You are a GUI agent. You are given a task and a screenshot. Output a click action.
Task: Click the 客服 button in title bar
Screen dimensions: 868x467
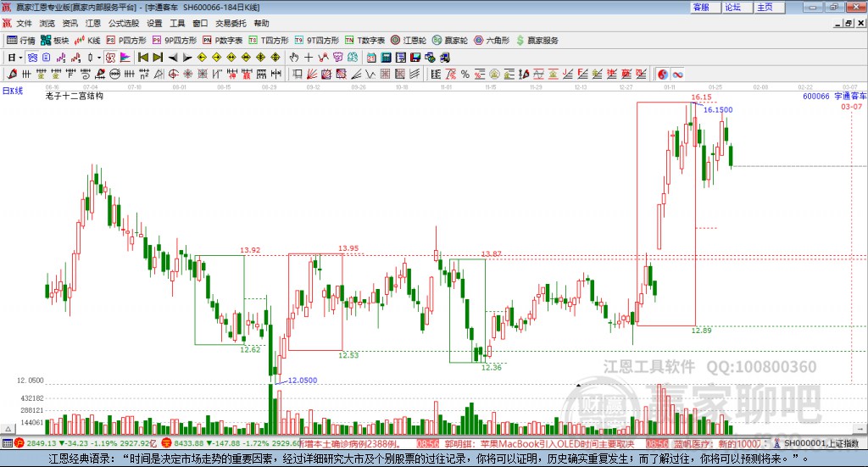point(705,7)
